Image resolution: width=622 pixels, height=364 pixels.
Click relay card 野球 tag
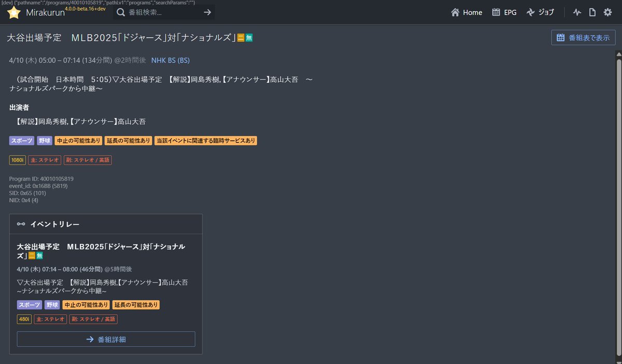point(52,305)
